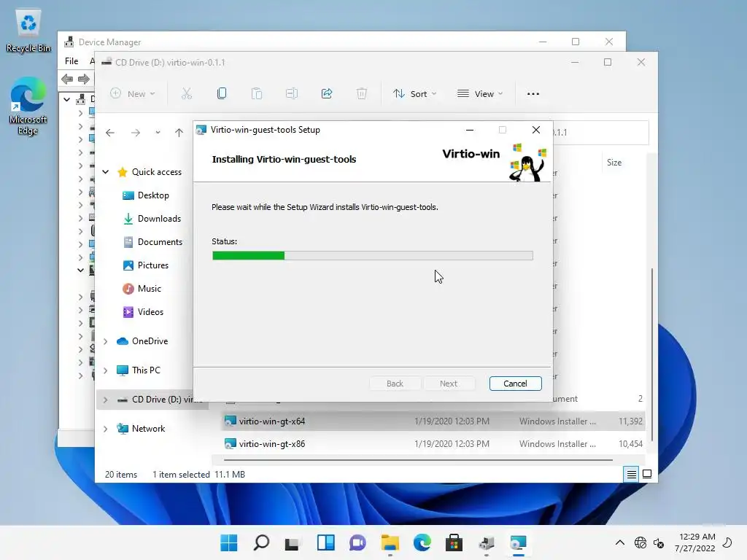Image resolution: width=747 pixels, height=560 pixels.
Task: Open network status tray icon
Action: 640,542
